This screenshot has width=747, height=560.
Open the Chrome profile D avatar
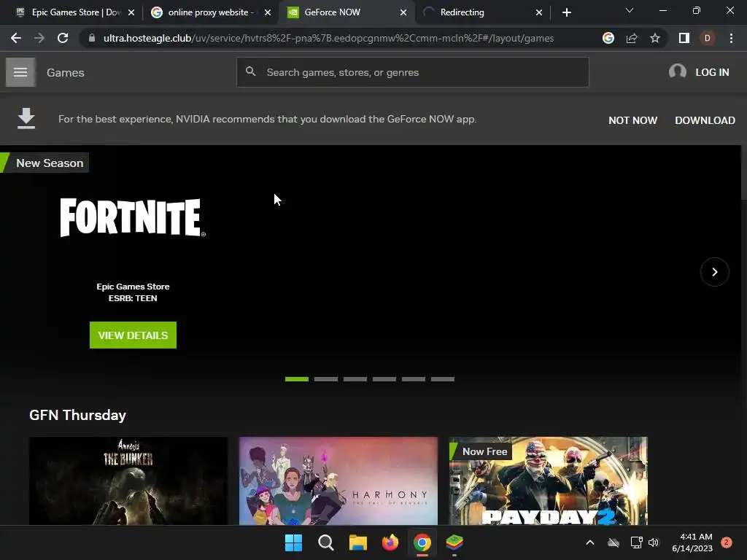pyautogui.click(x=708, y=38)
